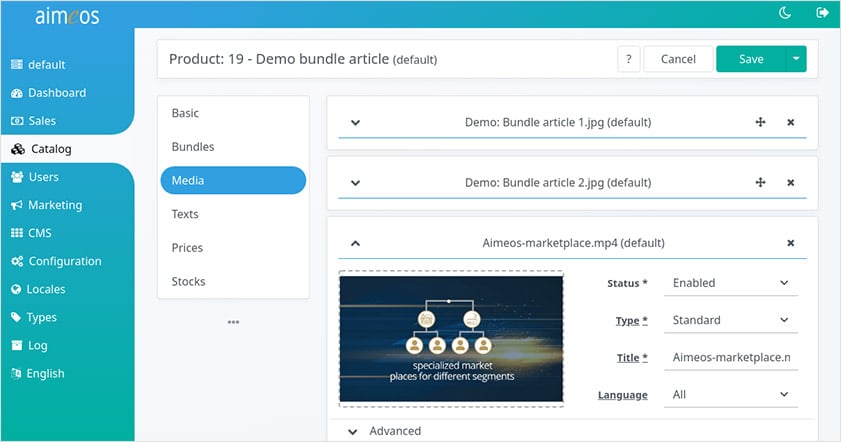Click move handle for Bundle article 2.jpg
The height and width of the screenshot is (442, 841).
click(761, 182)
